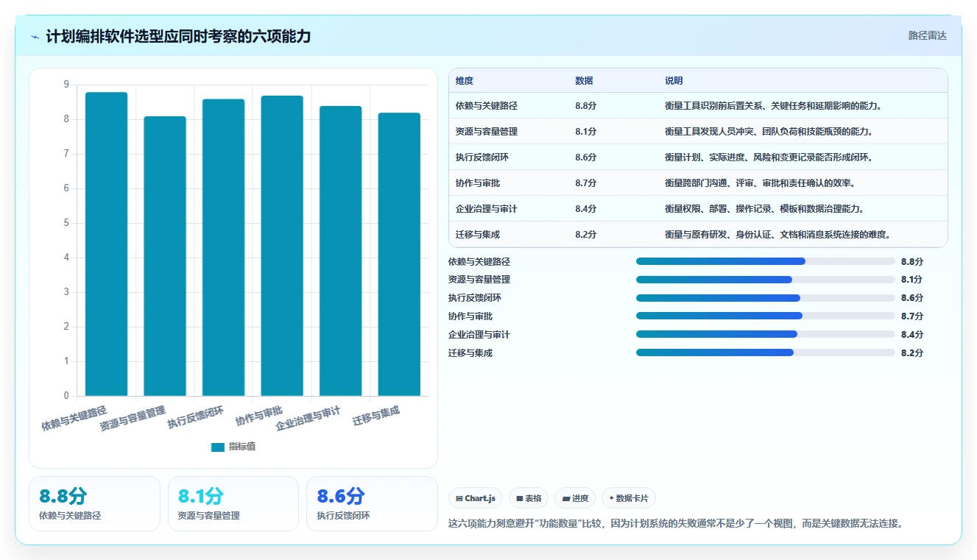Click the 数据 column header

584,81
